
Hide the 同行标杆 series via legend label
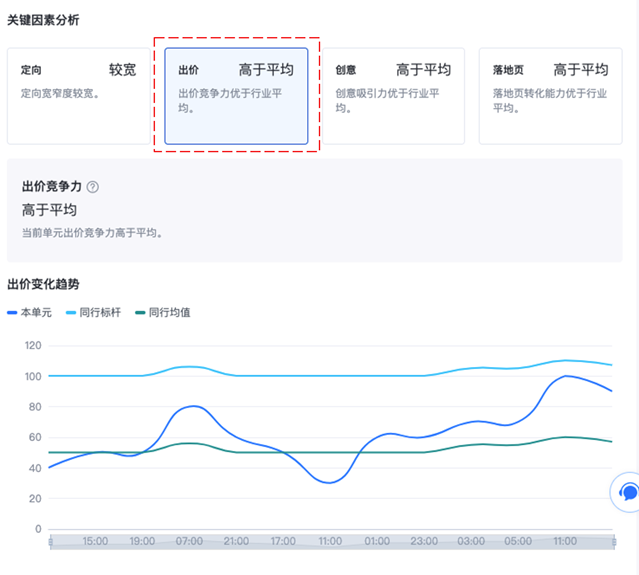(102, 313)
